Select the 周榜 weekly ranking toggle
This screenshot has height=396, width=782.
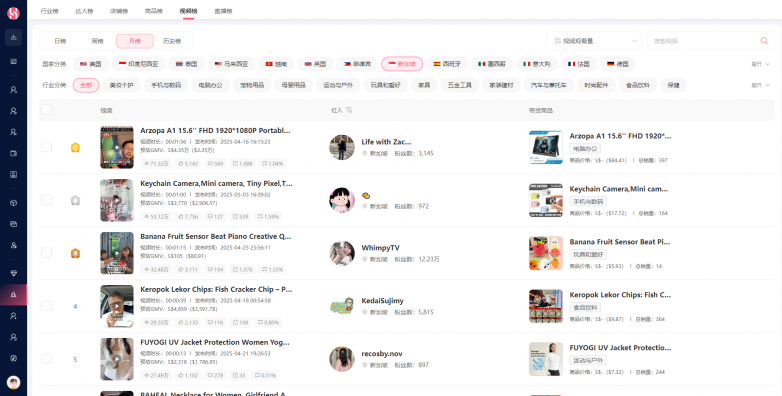click(x=97, y=41)
